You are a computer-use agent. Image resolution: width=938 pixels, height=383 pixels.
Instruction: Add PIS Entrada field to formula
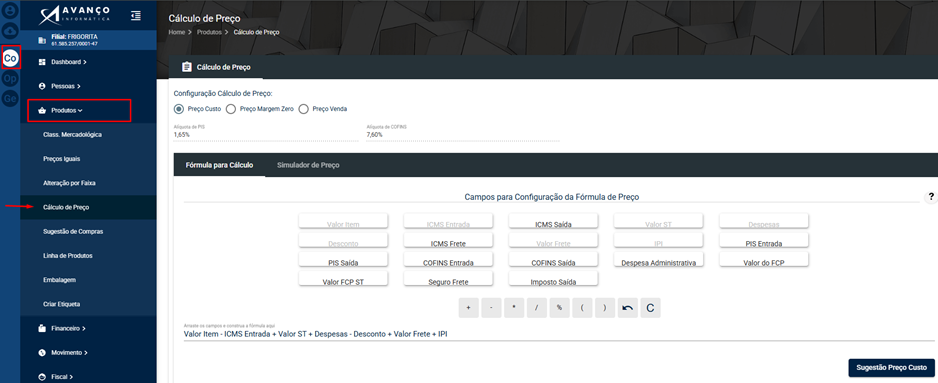click(x=764, y=241)
